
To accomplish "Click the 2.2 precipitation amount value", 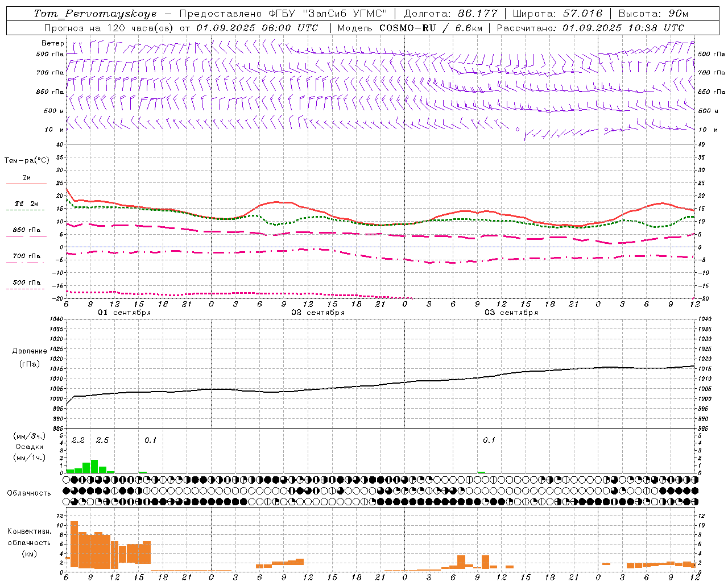I will (78, 440).
